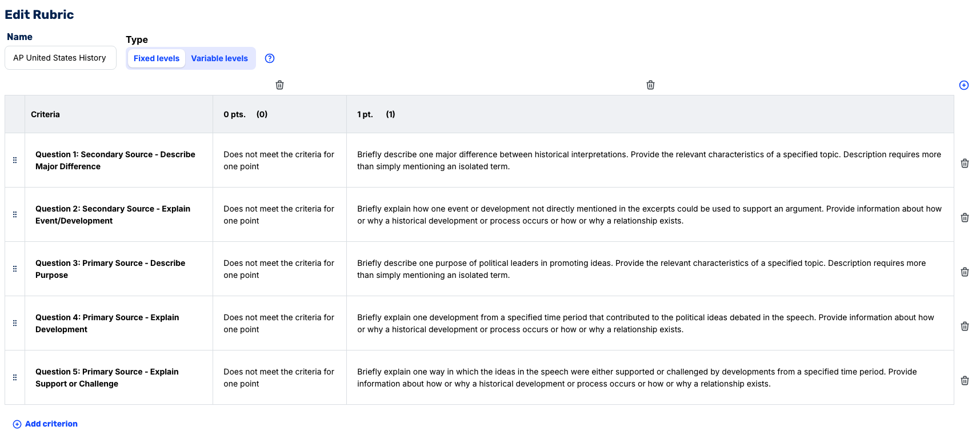Edit Question 2 one-point description about excerpts
This screenshot has width=980, height=442.
650,215
